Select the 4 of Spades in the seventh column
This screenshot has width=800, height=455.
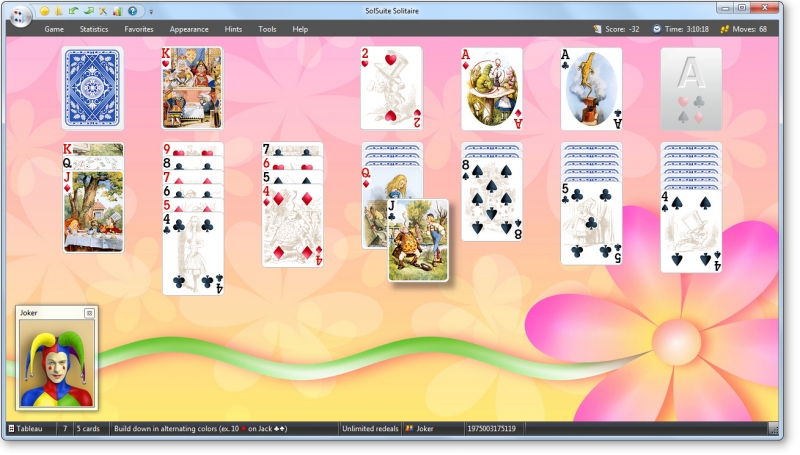click(x=691, y=231)
